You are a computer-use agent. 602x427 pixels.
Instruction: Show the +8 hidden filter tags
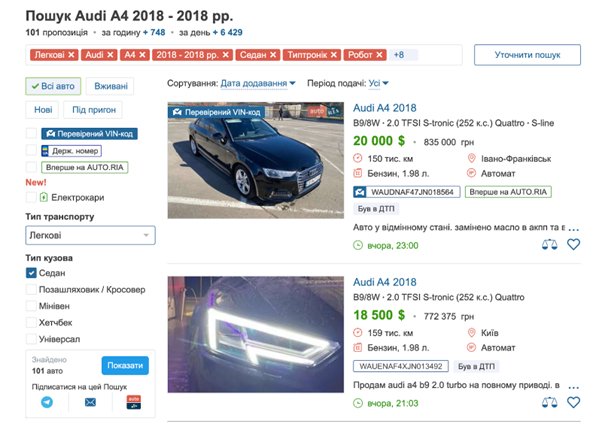402,55
